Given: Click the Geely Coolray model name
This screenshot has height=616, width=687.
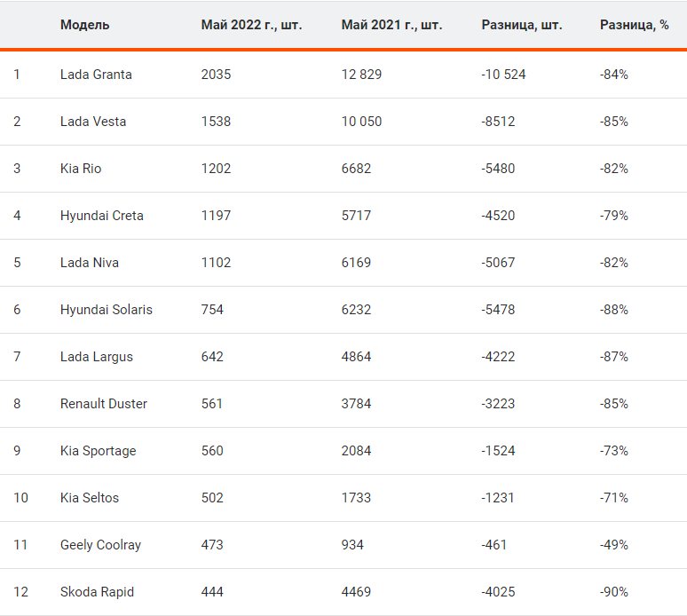Looking at the screenshot, I should pyautogui.click(x=100, y=545).
